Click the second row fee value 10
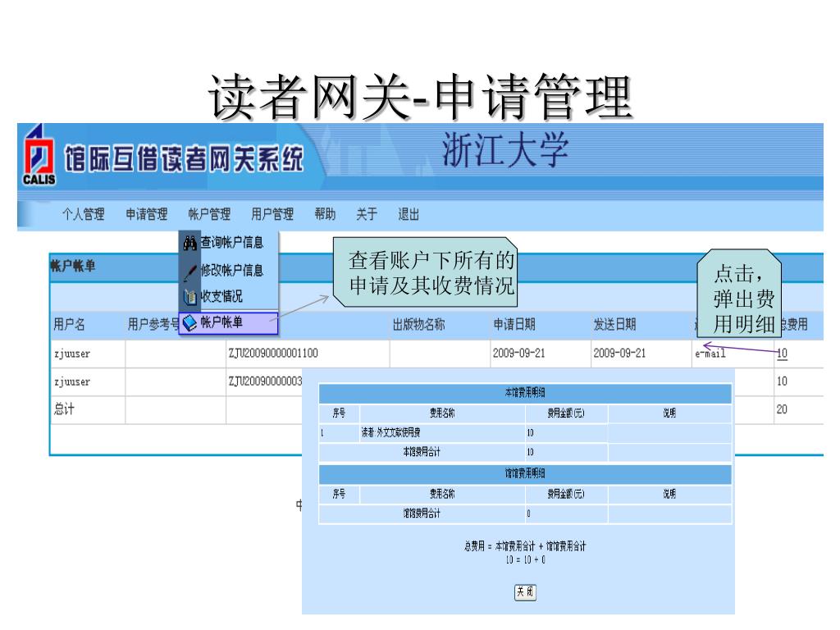 pos(782,381)
